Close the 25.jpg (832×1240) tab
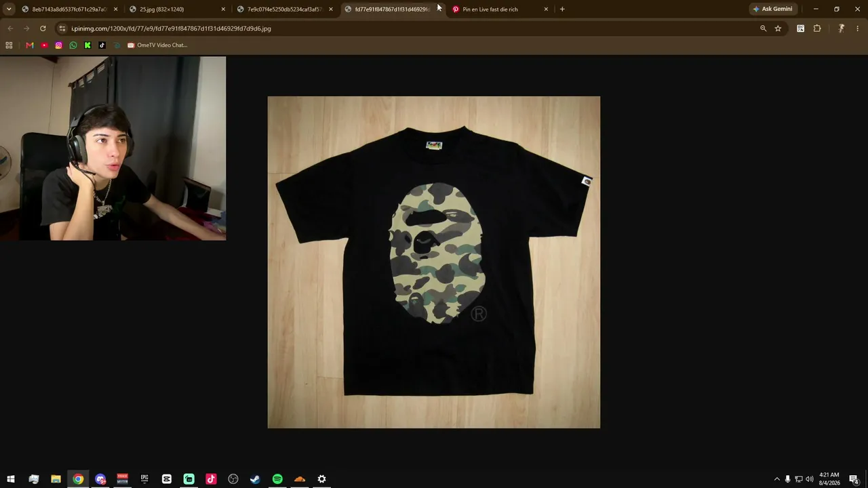The height and width of the screenshot is (488, 868). pyautogui.click(x=223, y=9)
